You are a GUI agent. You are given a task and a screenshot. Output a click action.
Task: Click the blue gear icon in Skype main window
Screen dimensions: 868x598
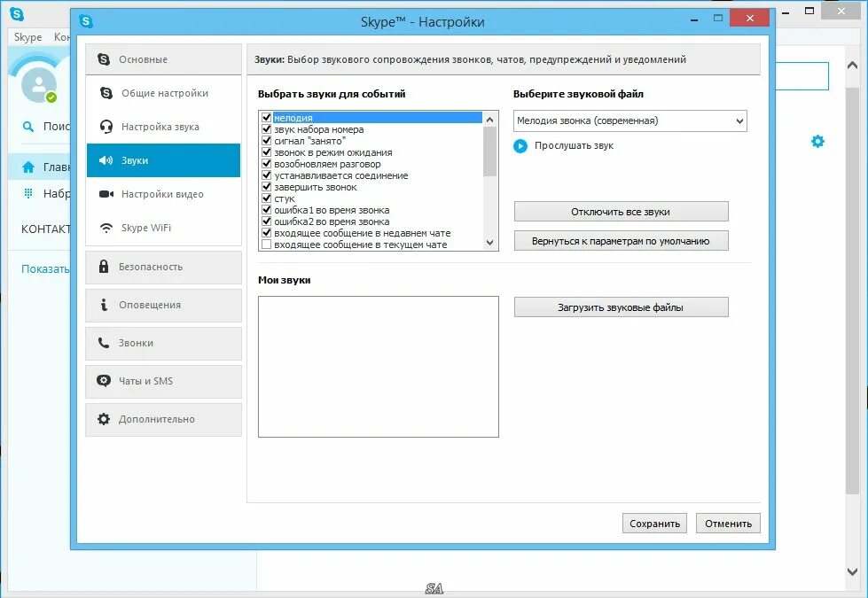click(817, 141)
